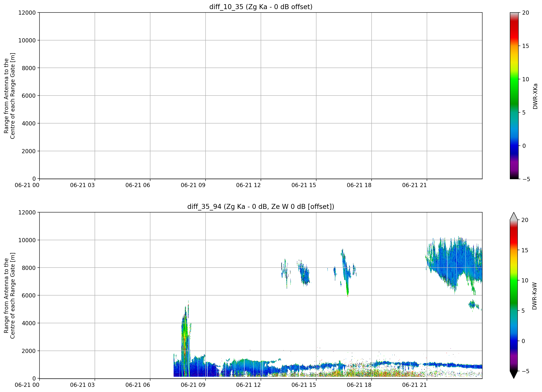Click "06-21 15" x-tick of diff_35_94 plot
This screenshot has width=542, height=392.
[x=304, y=385]
